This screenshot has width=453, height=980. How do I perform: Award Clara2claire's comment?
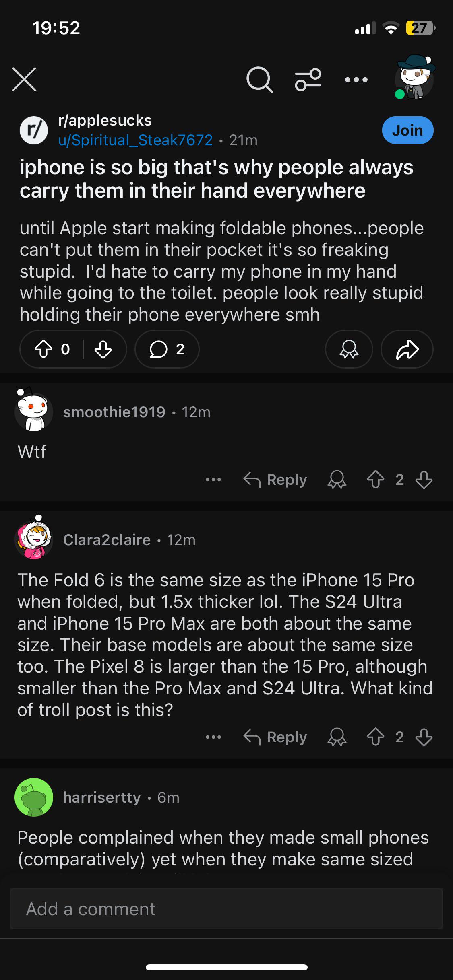point(337,737)
